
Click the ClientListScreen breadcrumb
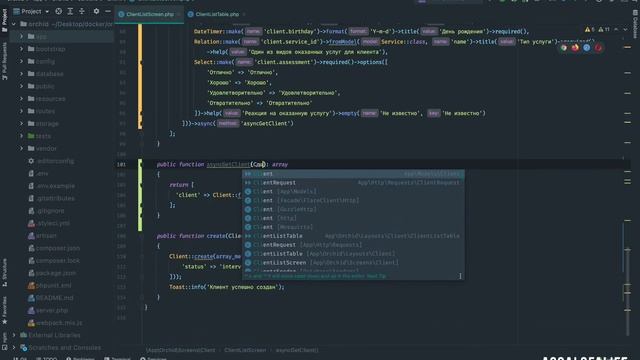(x=245, y=350)
